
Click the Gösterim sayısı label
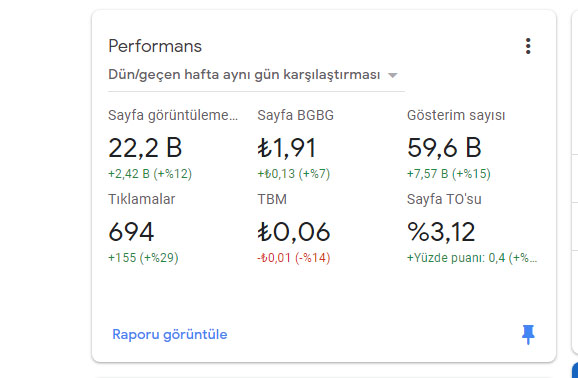pos(456,115)
